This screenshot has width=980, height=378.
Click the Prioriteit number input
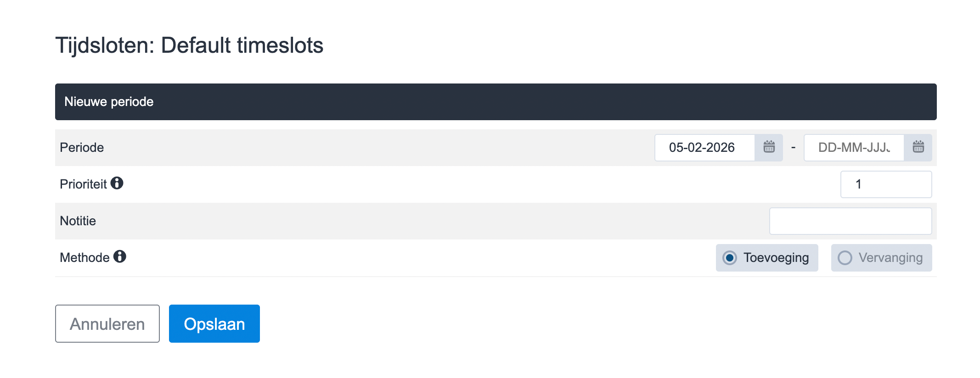coord(886,184)
